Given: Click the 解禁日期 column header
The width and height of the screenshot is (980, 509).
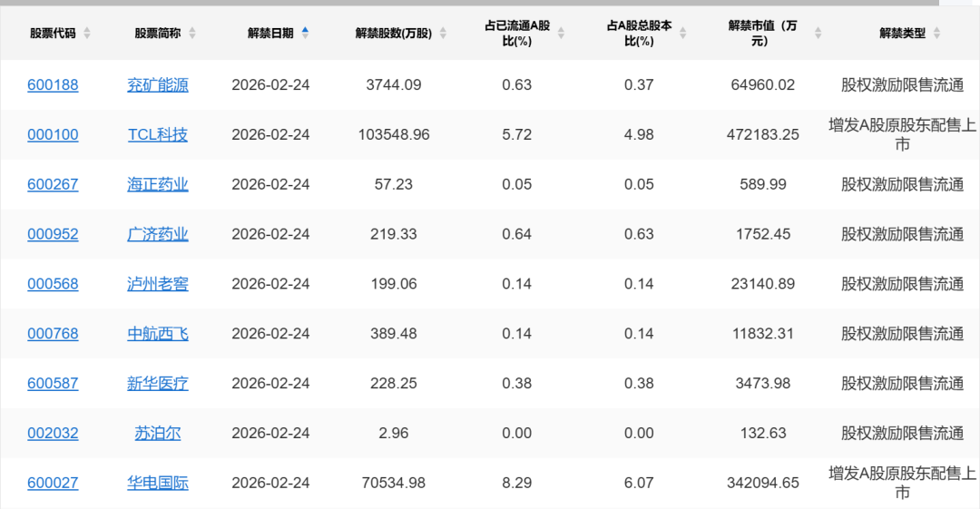Looking at the screenshot, I should (270, 34).
